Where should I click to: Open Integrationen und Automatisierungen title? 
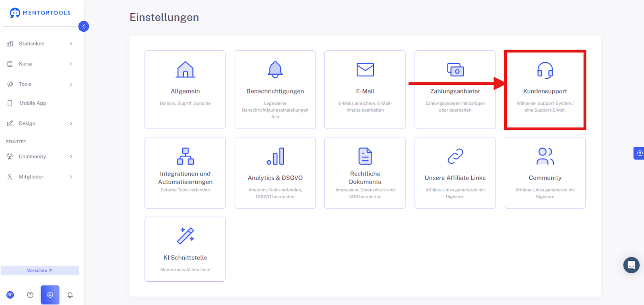coord(185,178)
